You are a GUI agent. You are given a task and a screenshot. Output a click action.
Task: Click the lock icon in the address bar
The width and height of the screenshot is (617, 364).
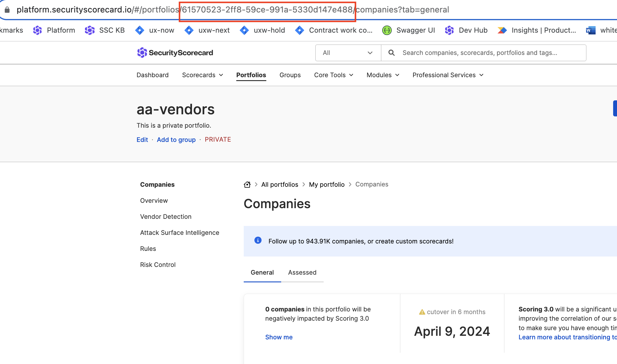tap(7, 9)
